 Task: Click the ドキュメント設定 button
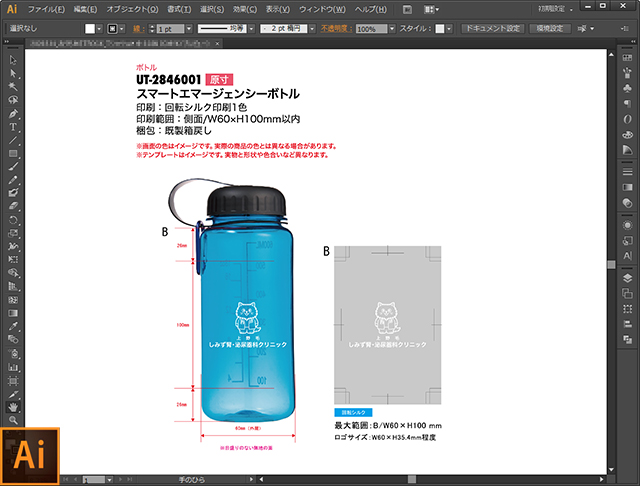pos(493,29)
